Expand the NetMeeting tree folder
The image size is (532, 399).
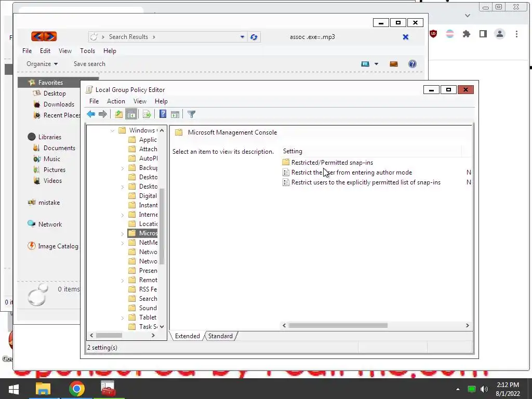pos(123,243)
